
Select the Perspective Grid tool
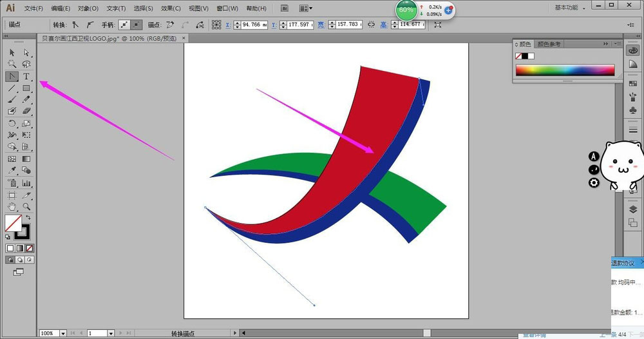(26, 147)
